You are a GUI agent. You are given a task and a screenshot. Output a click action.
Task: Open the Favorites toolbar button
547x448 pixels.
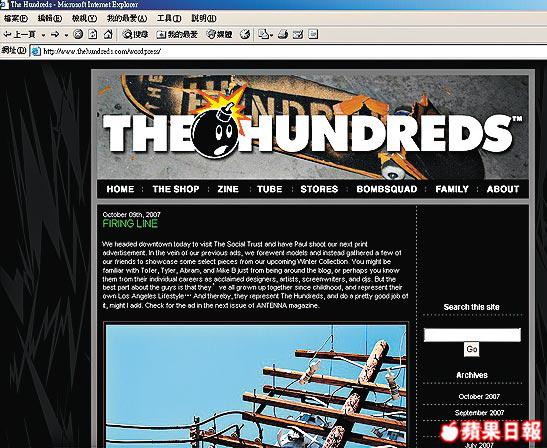coord(177,34)
